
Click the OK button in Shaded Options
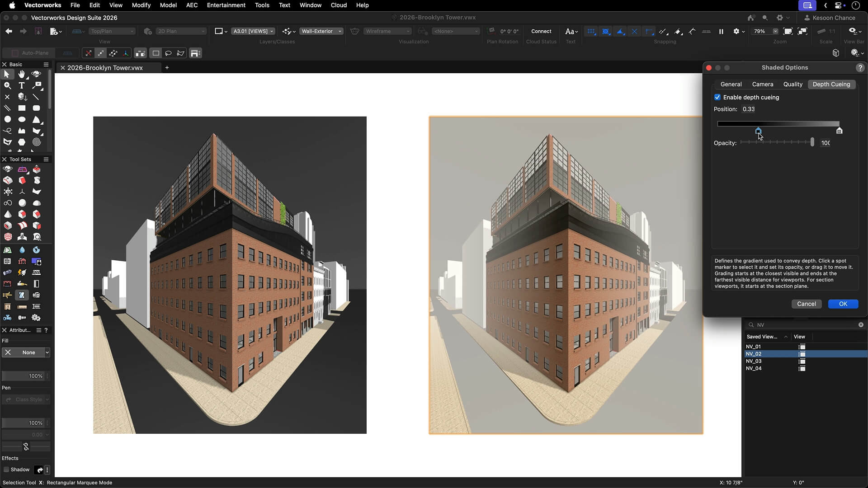(843, 304)
